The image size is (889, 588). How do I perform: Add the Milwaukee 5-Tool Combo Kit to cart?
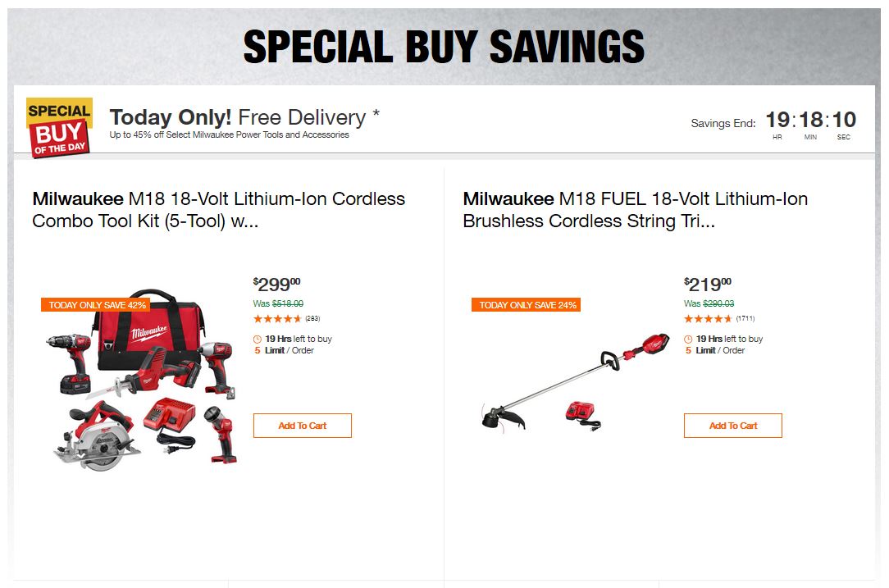click(x=302, y=426)
